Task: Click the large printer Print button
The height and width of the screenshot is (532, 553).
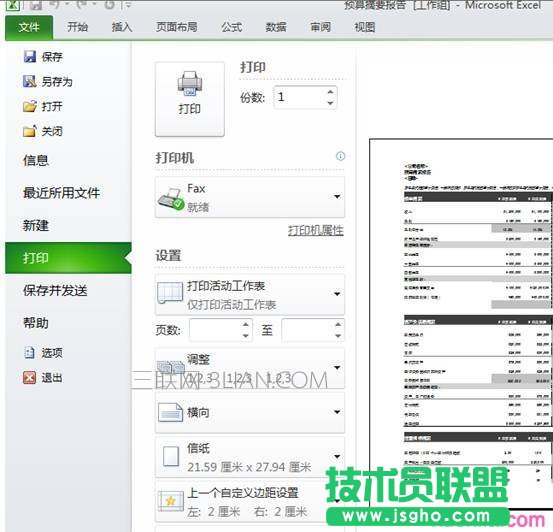Action: point(190,99)
